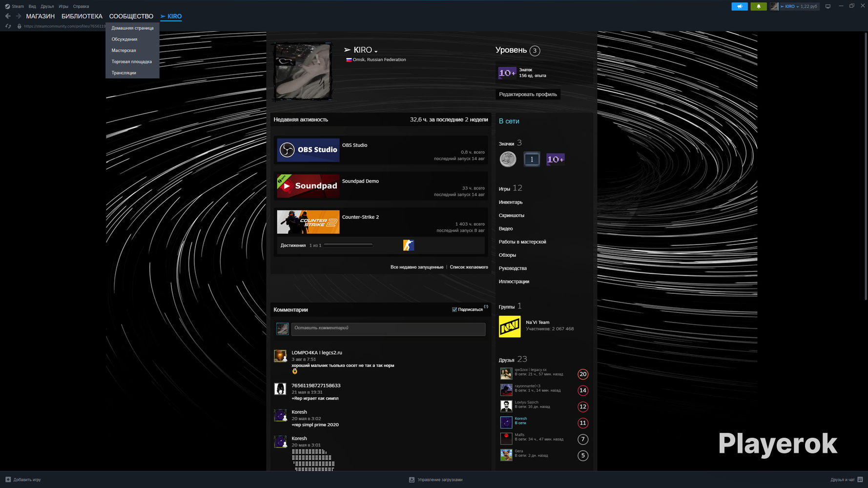Click the grey coin badge under Значки
868x488 pixels.
[x=508, y=159]
